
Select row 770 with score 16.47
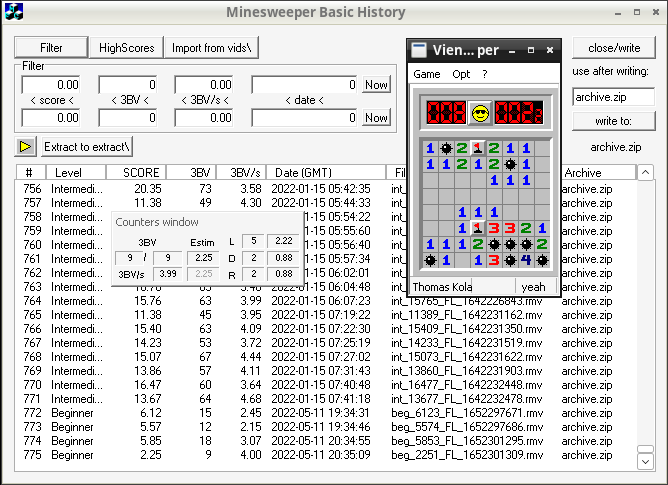point(326,384)
